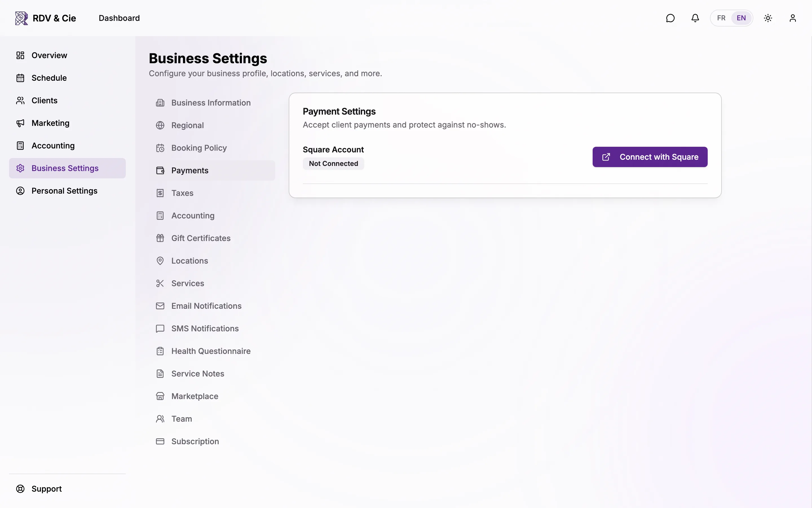Click the Booking Policy calendar-clock icon

pos(160,148)
